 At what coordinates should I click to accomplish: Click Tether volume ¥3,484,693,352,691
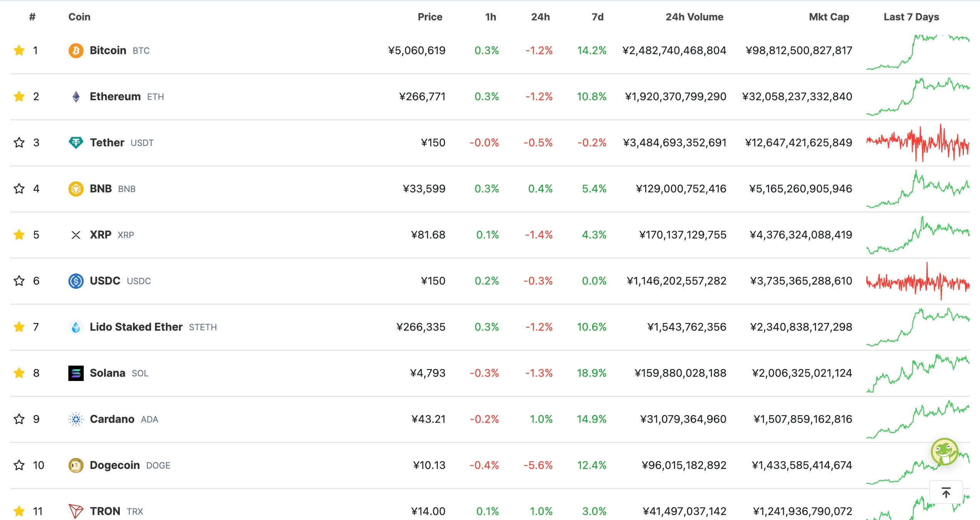[x=675, y=142]
